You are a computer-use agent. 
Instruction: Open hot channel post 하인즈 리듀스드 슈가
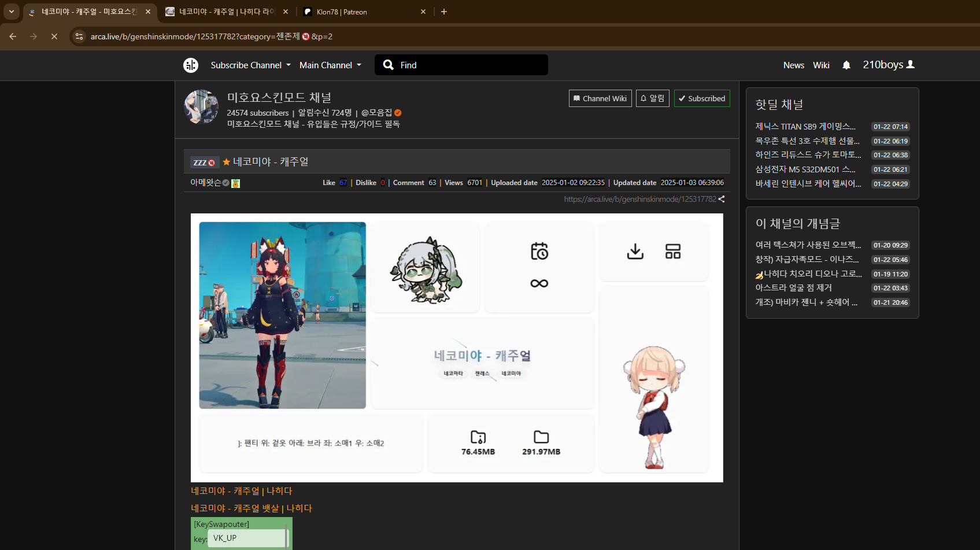pyautogui.click(x=808, y=155)
